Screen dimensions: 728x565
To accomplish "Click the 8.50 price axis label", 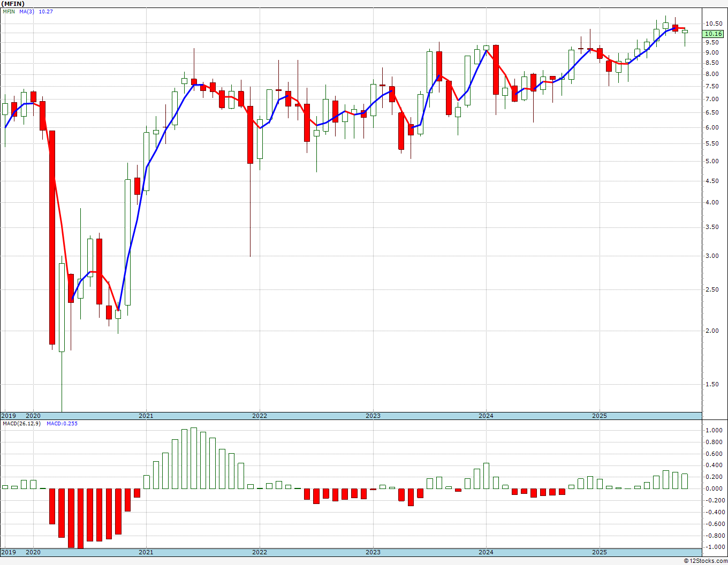I will click(x=712, y=63).
